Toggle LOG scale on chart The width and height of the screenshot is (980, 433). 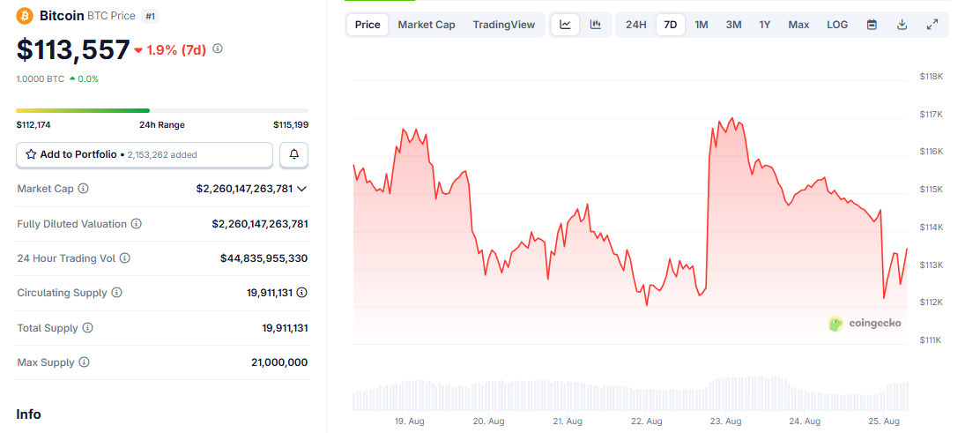pos(837,25)
